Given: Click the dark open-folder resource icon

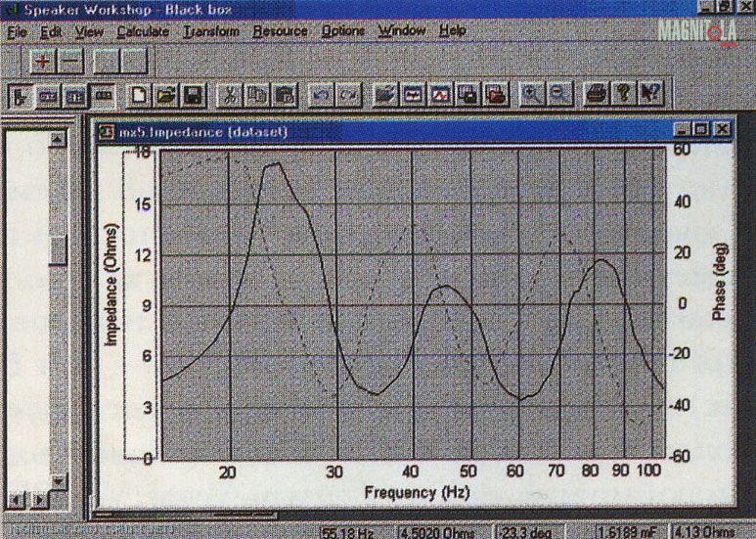Looking at the screenshot, I should click(385, 94).
